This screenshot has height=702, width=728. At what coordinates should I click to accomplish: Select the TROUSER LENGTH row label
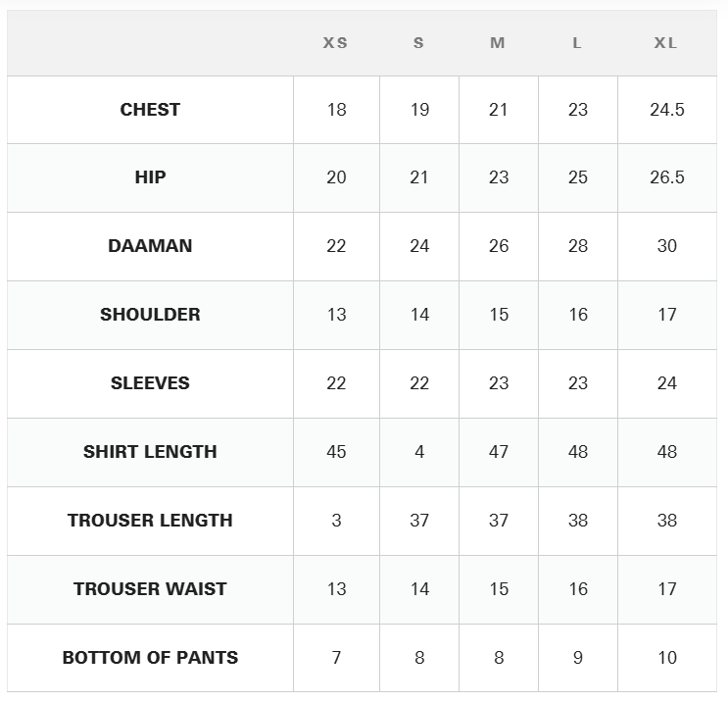(x=150, y=521)
